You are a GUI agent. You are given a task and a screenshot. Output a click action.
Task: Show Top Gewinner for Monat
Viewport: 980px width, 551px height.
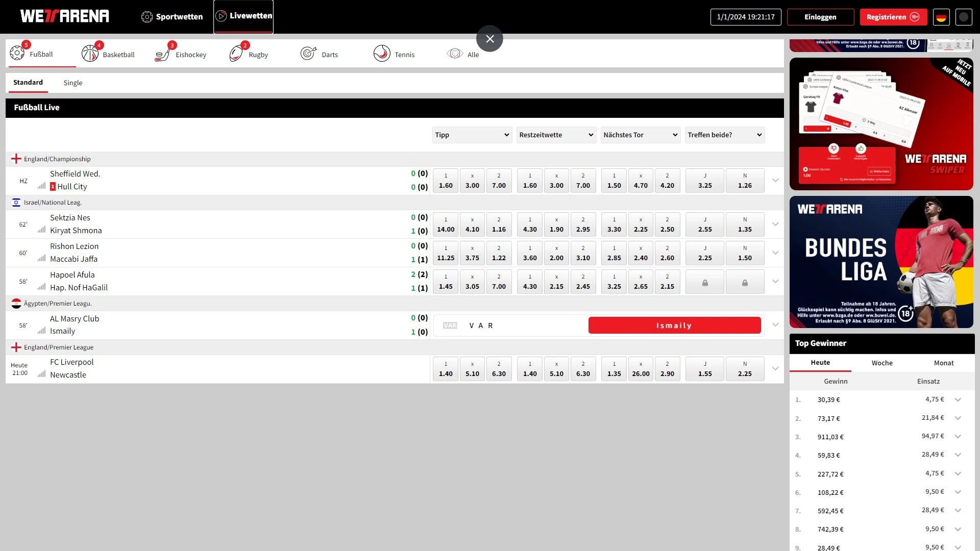pos(944,363)
